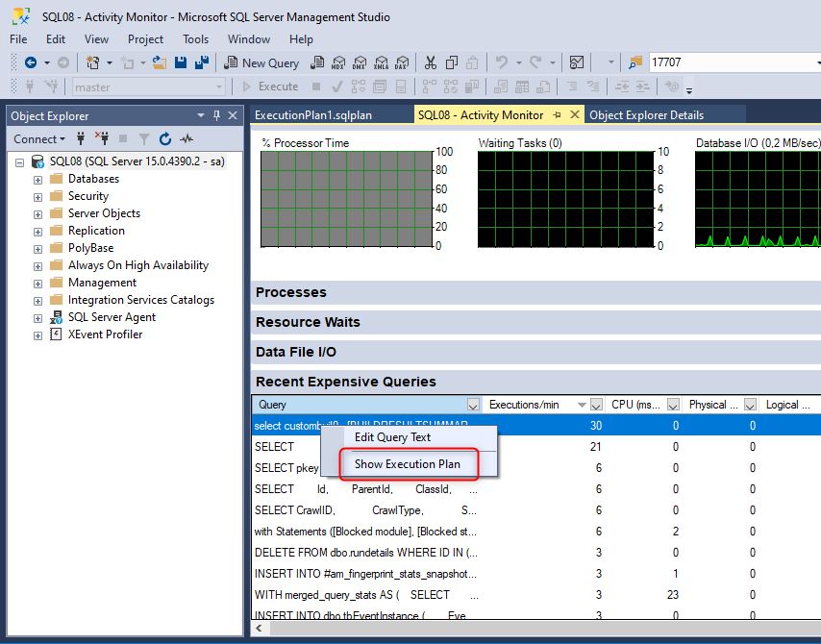
Task: Click the Execute button
Action: 270,87
